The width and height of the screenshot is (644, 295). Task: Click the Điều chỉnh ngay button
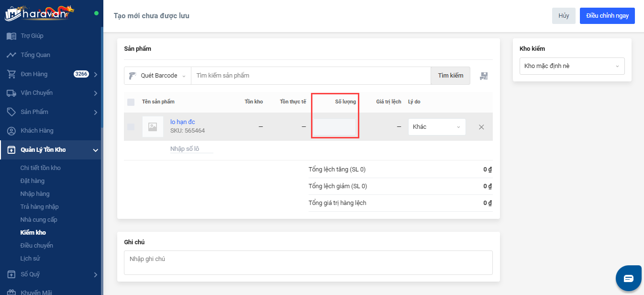(607, 16)
